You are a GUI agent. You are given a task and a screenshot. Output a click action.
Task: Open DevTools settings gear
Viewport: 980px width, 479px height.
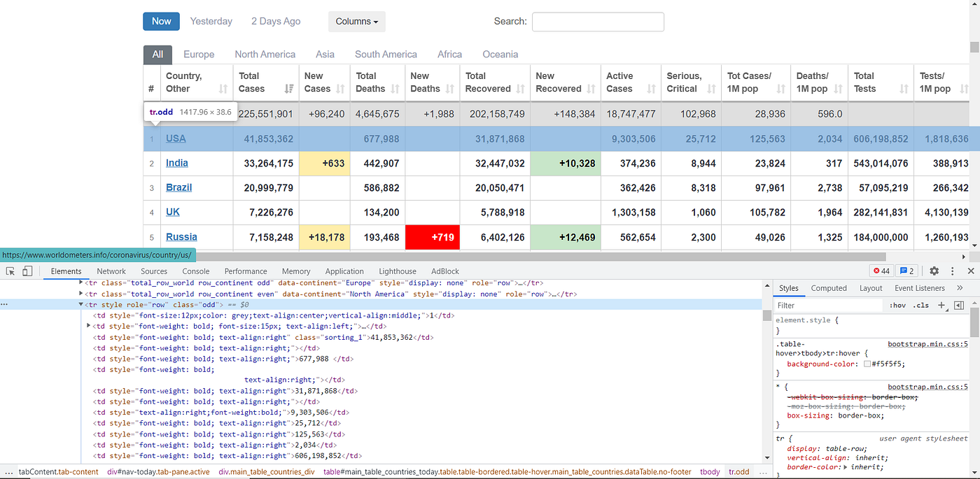[934, 271]
